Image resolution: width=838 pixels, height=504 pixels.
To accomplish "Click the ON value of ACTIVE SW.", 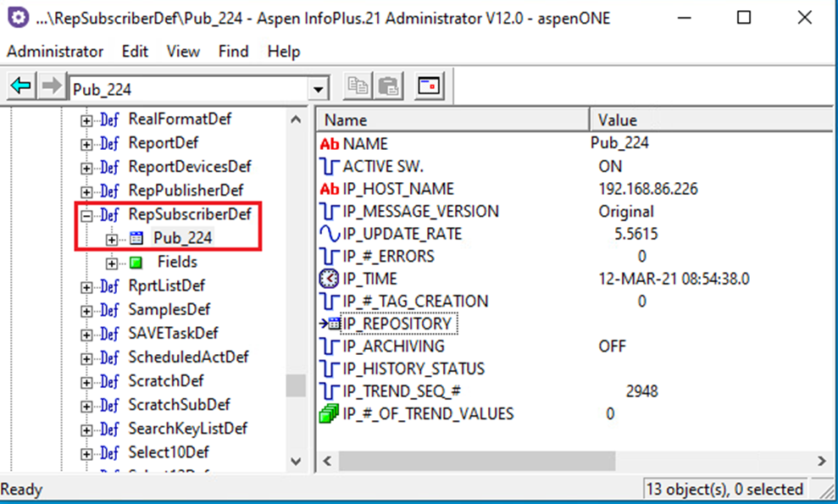I will tap(610, 166).
